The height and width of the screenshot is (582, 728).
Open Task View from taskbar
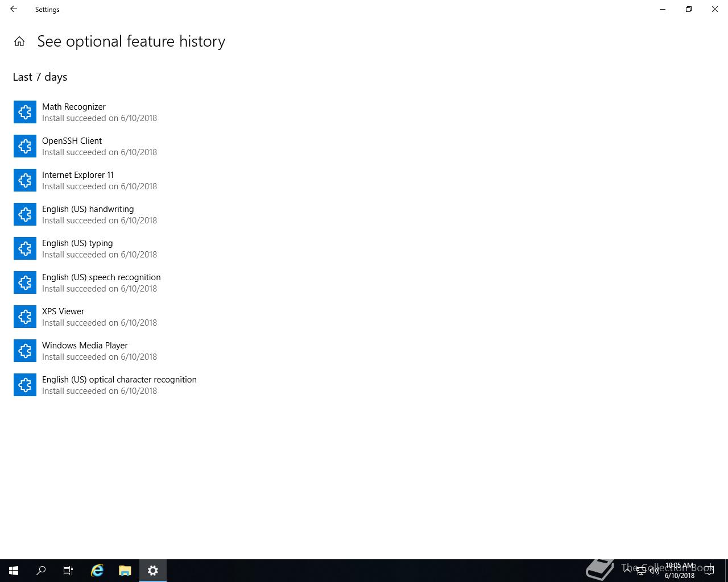click(x=68, y=571)
